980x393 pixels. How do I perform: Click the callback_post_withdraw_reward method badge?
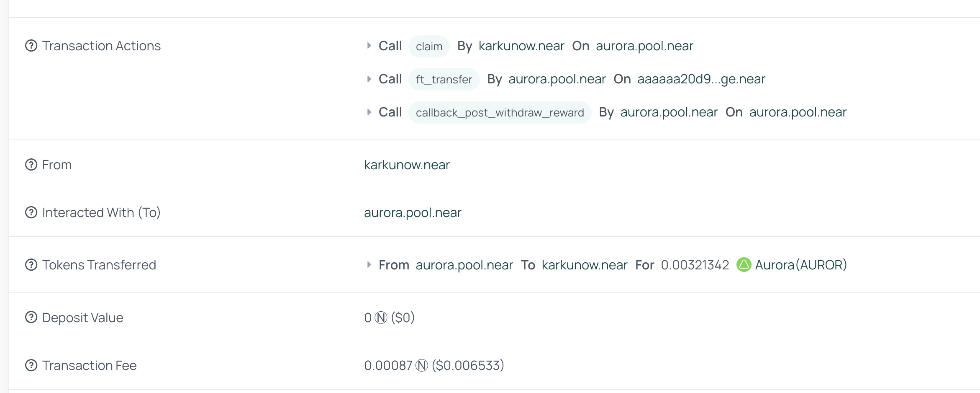click(500, 112)
